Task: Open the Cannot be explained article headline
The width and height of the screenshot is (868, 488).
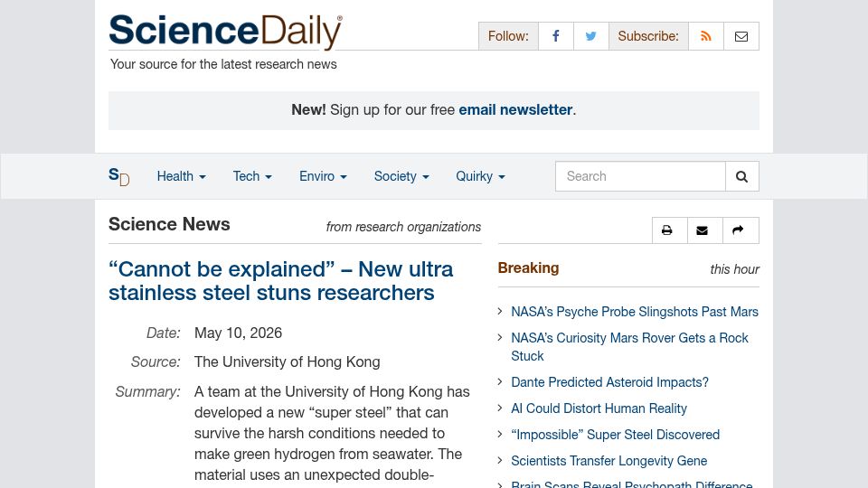Action: pyautogui.click(x=280, y=281)
